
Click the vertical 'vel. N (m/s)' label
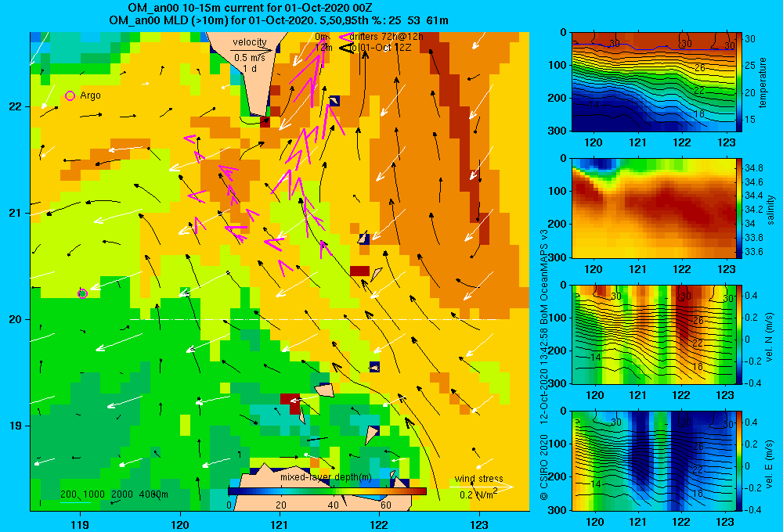point(770,337)
